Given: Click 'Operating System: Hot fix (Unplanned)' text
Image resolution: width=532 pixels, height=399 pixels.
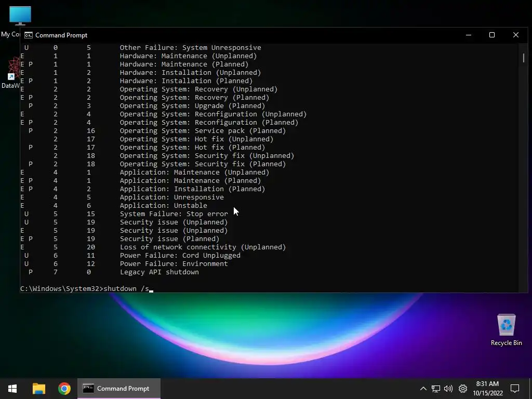Looking at the screenshot, I should 196,139.
